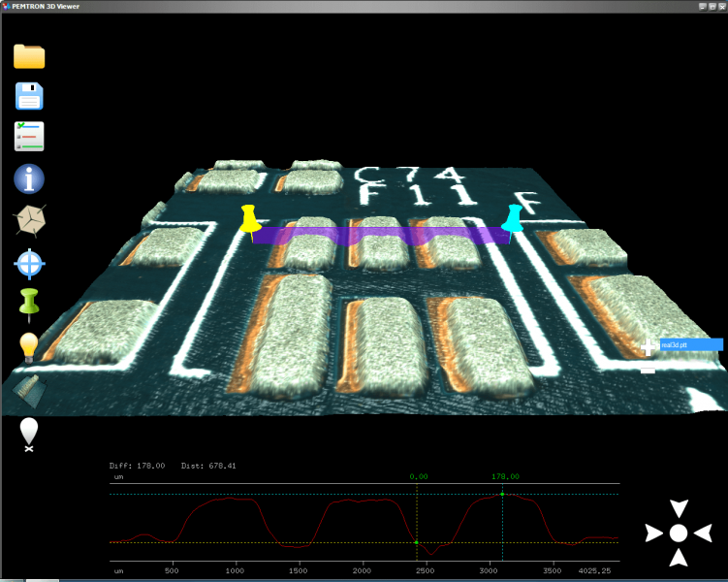Select the green pushpin marker tool
Screen dimensions: 728x582
[x=29, y=304]
